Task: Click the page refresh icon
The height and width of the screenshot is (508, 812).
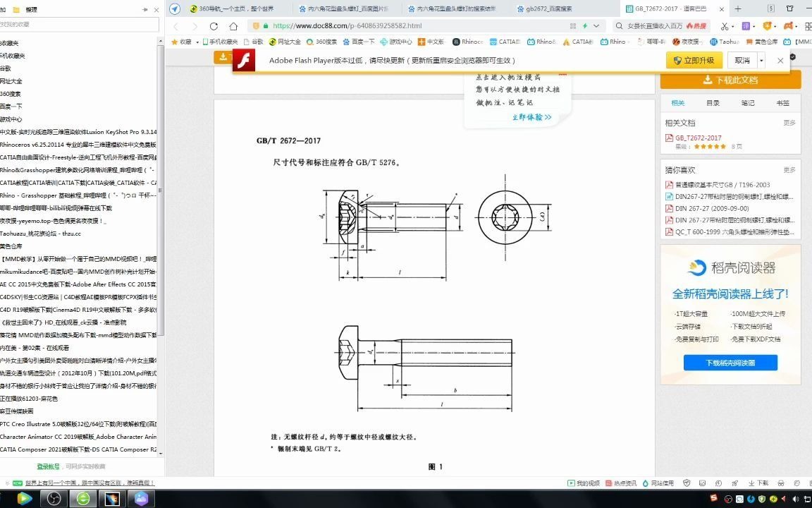Action: pyautogui.click(x=214, y=25)
